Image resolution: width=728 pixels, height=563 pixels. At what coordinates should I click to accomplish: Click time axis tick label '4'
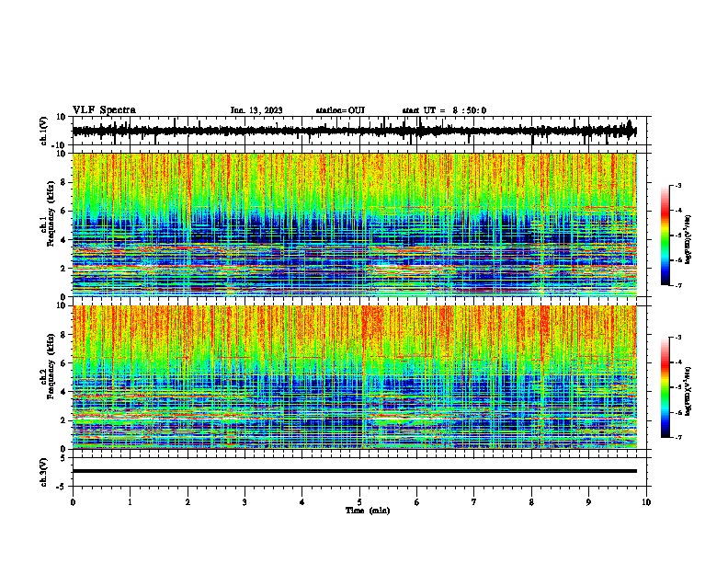tap(302, 502)
